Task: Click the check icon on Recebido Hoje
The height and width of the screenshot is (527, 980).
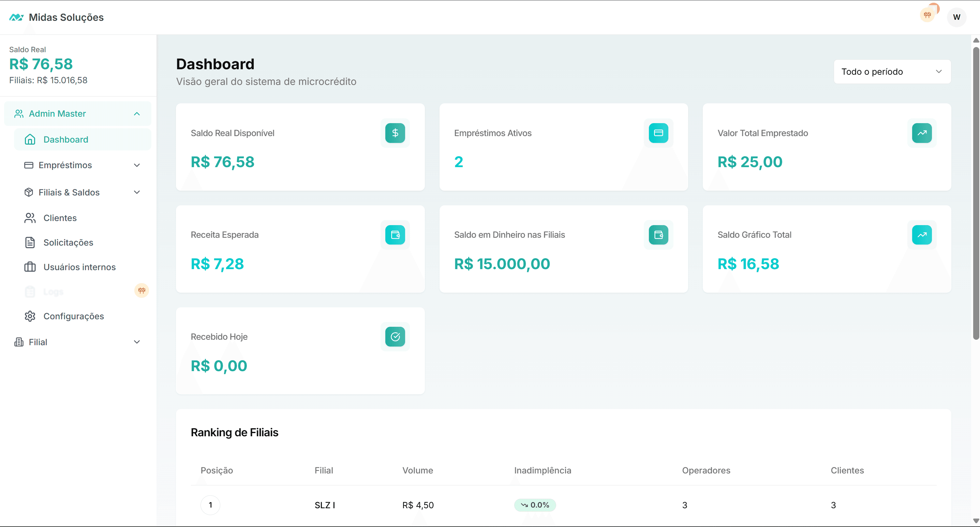Action: [x=395, y=337]
